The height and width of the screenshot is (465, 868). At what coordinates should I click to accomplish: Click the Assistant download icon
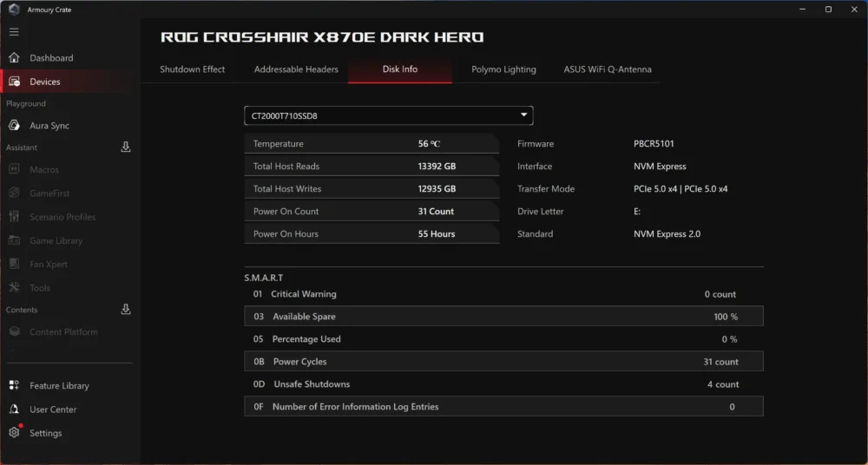(x=126, y=147)
